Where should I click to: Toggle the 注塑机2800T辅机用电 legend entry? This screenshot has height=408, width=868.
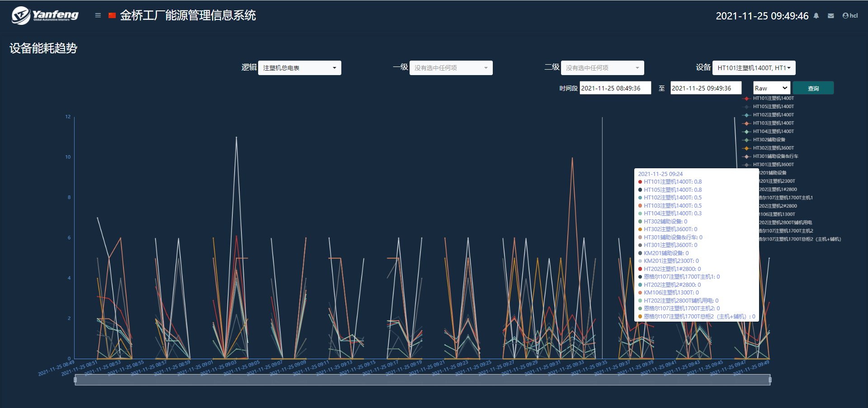(786, 223)
